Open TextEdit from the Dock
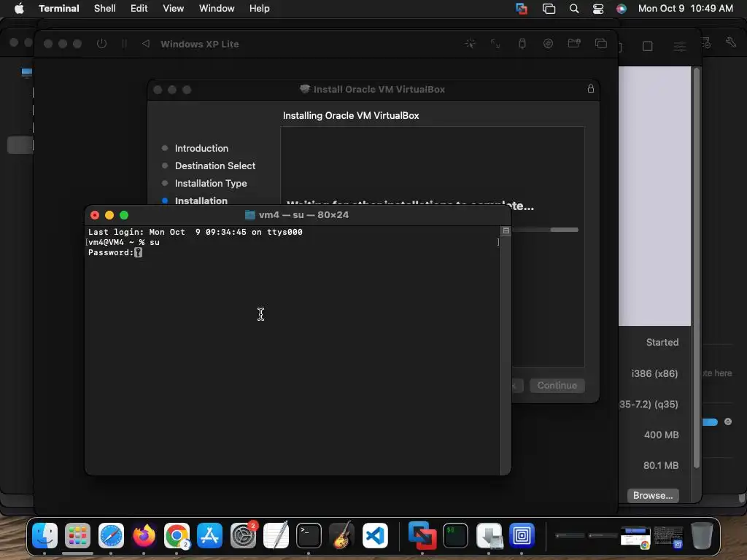The height and width of the screenshot is (560, 747). click(276, 535)
